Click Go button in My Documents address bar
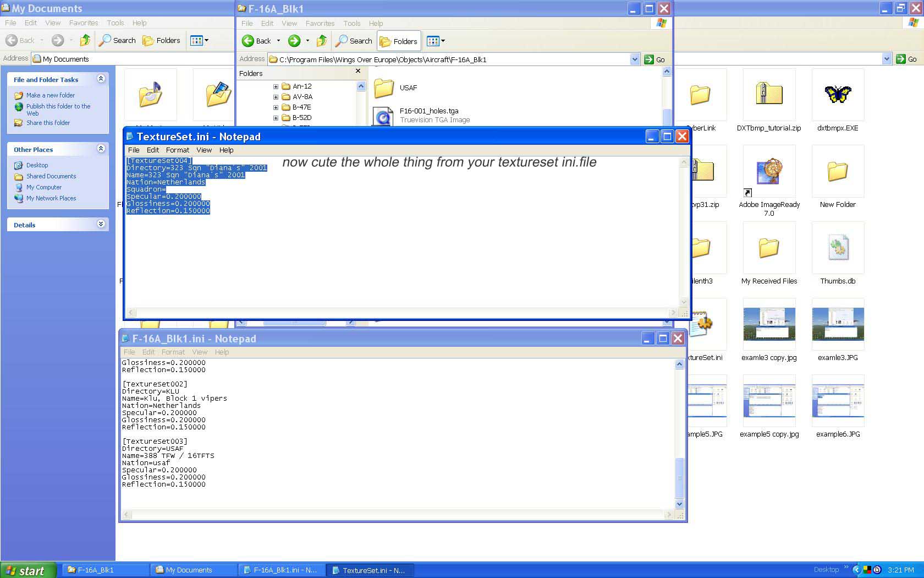This screenshot has height=578, width=924. (x=906, y=59)
